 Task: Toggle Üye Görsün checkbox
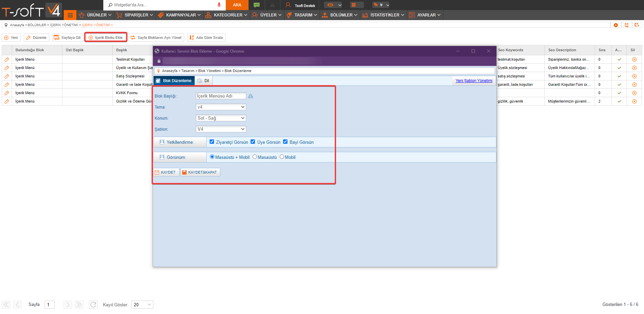(253, 142)
